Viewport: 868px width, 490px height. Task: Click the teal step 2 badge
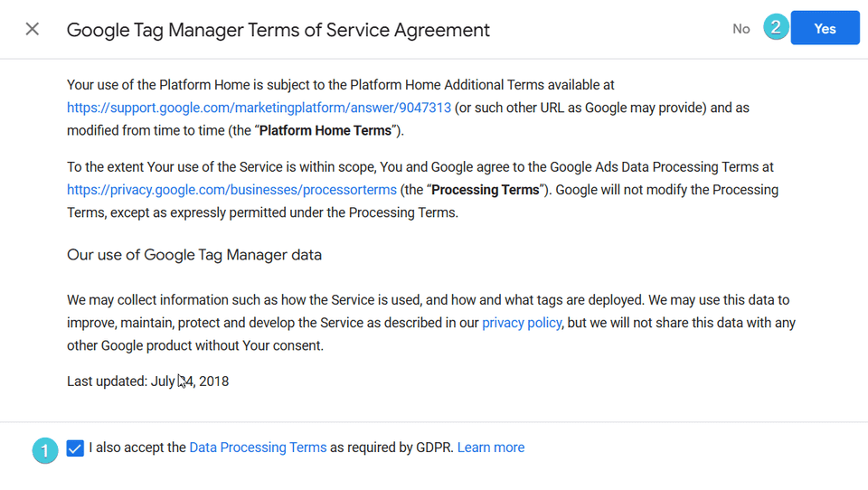point(775,27)
